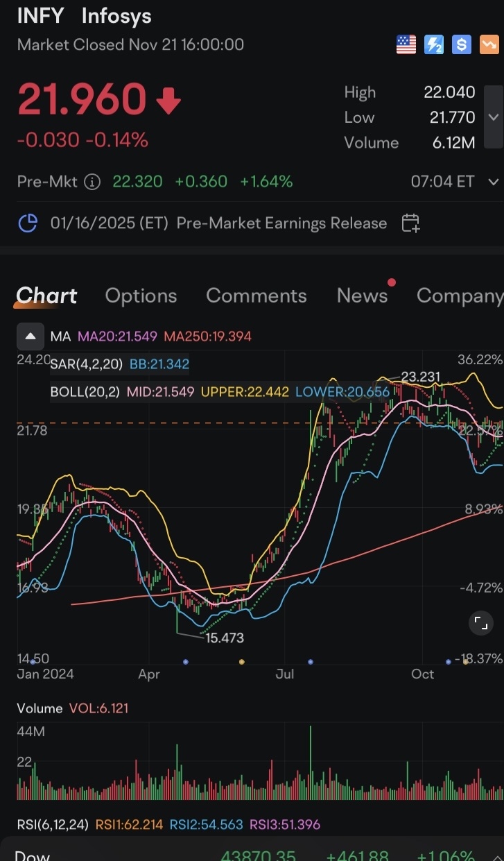The width and height of the screenshot is (504, 861).
Task: Tap the RSI3:51.396 value
Action: [285, 825]
